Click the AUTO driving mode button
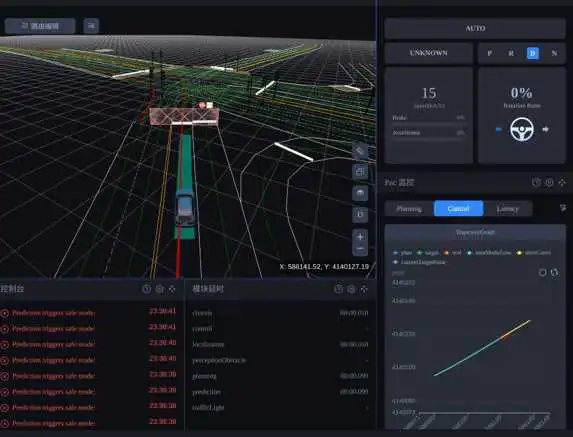This screenshot has width=573, height=437. 475,28
